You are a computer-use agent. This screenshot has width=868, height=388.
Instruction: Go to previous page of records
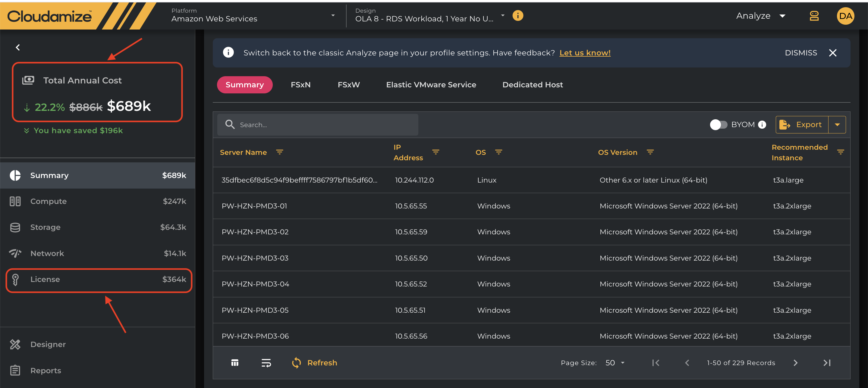coord(687,362)
